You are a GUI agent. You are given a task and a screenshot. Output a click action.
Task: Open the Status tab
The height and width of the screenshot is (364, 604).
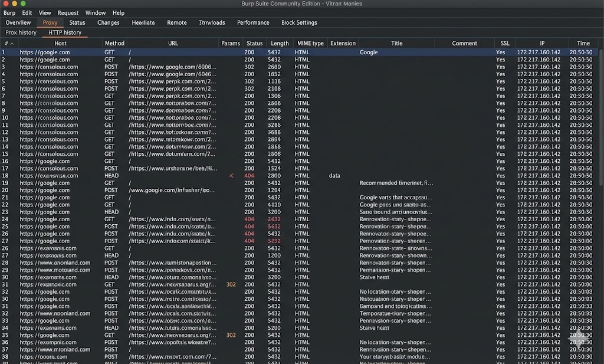(x=77, y=22)
